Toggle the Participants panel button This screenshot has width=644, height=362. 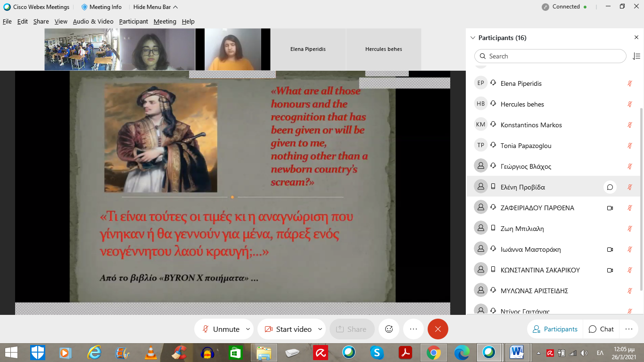click(555, 329)
